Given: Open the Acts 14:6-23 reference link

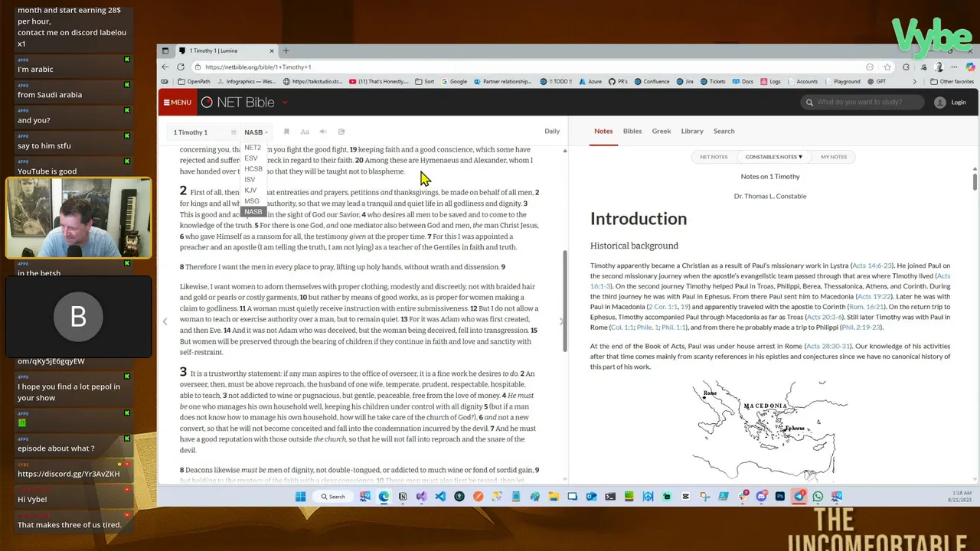Looking at the screenshot, I should [x=873, y=266].
